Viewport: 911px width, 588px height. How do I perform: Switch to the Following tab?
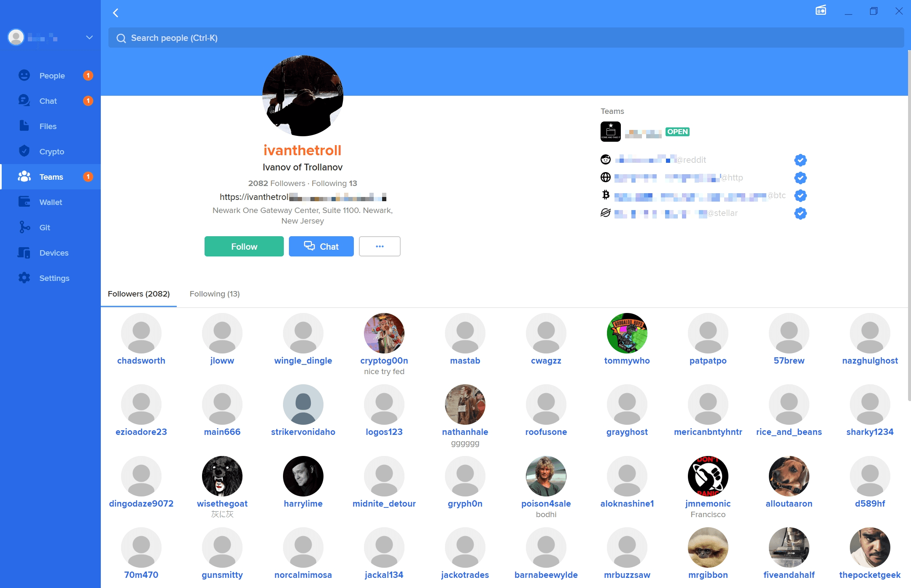pyautogui.click(x=214, y=294)
